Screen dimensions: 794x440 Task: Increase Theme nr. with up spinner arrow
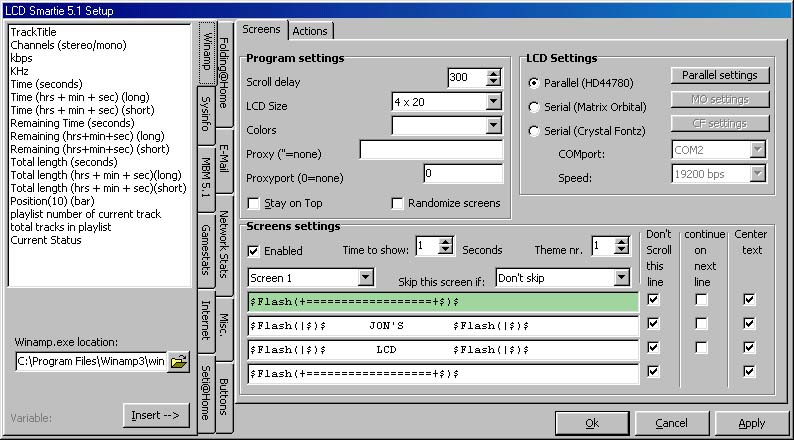(622, 241)
